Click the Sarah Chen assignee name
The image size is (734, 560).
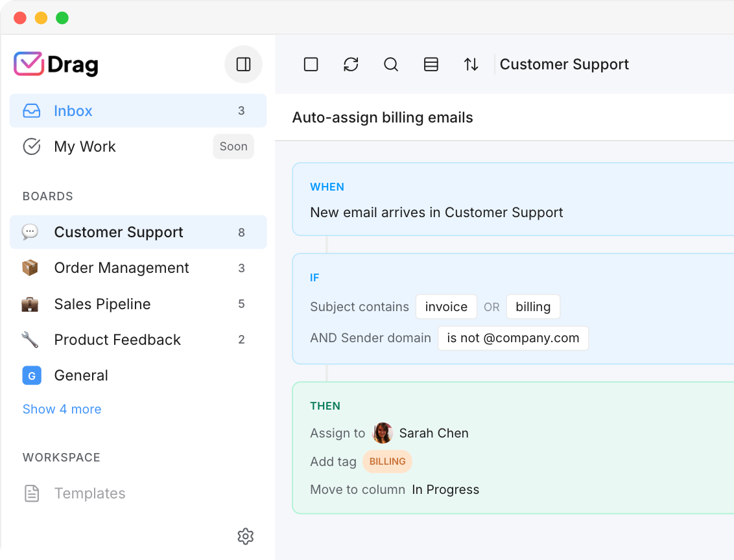tap(434, 433)
